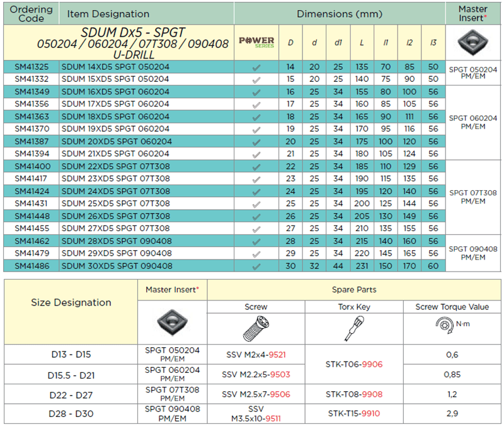
Task: Click the checkmark in the SM41400 row
Action: tap(256, 168)
